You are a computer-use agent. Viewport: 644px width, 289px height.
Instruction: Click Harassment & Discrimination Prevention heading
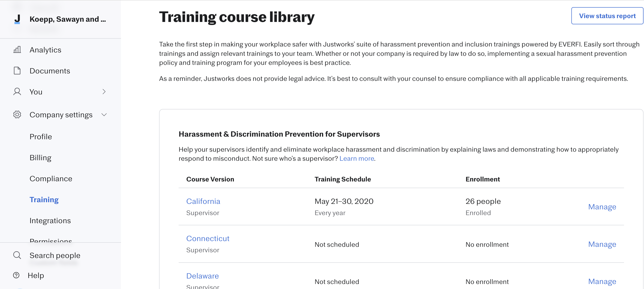tap(279, 134)
